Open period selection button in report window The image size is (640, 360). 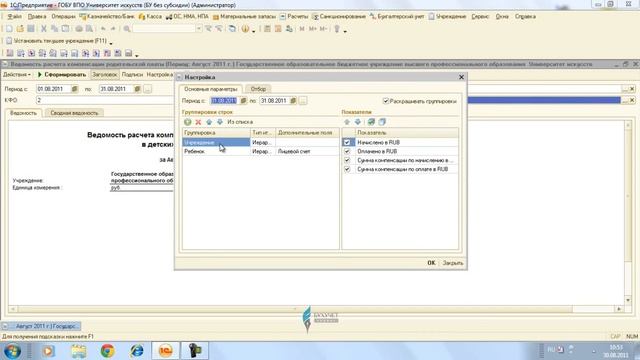147,89
